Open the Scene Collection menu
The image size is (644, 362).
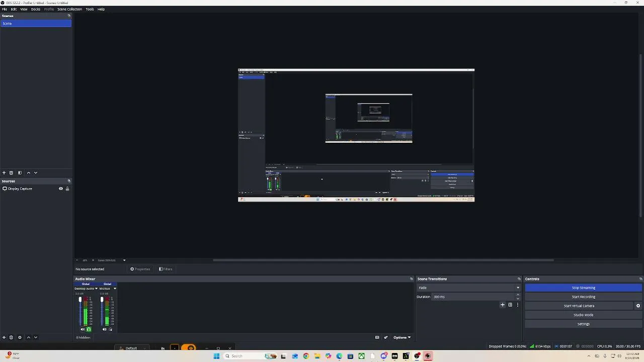click(69, 9)
